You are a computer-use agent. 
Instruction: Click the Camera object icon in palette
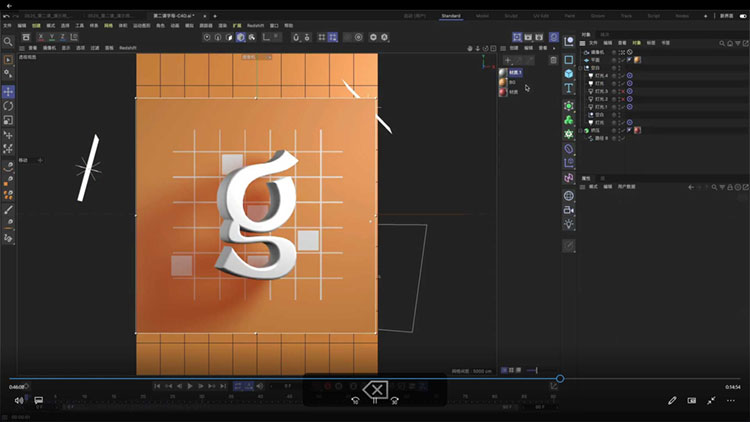point(569,210)
